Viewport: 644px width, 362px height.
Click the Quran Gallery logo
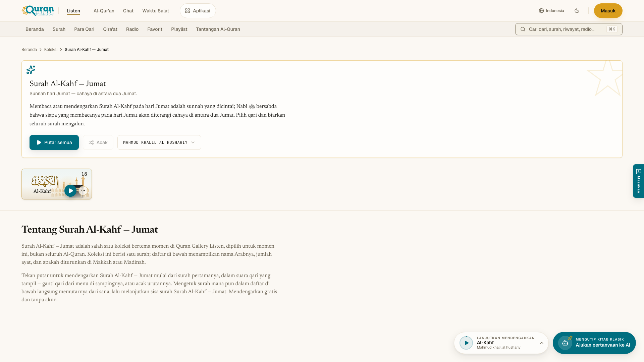38,11
